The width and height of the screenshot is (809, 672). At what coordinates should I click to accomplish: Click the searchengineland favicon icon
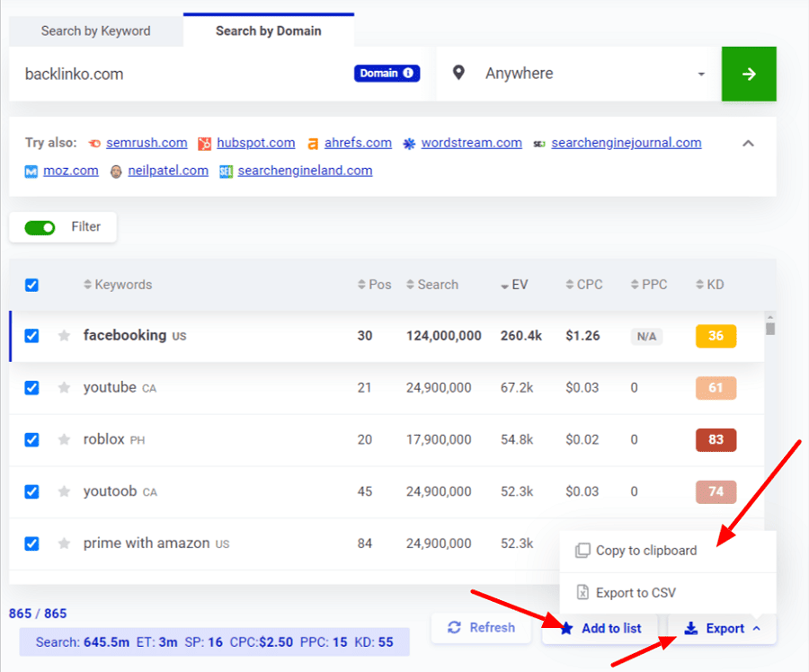tap(226, 172)
